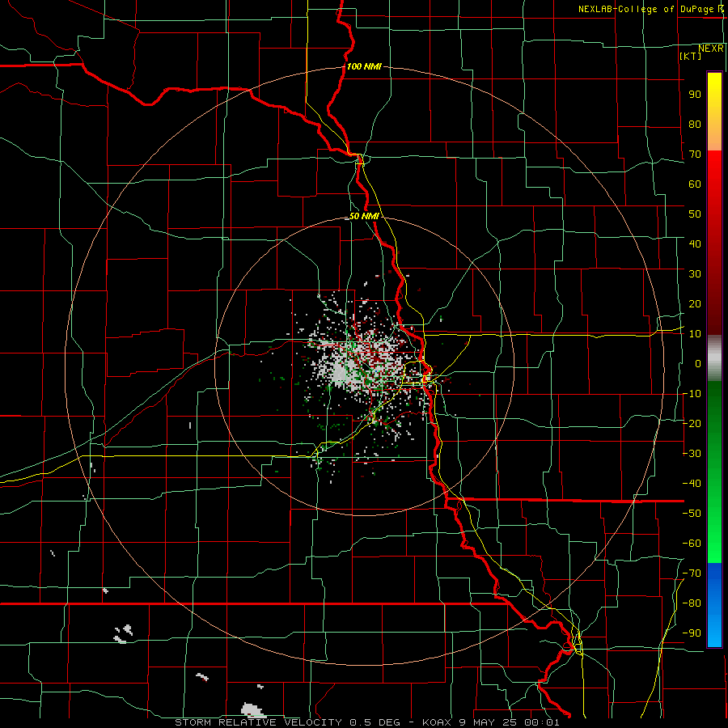Screen dimensions: 728x728
Task: Click the positive 10 value on the scale
Action: (695, 334)
